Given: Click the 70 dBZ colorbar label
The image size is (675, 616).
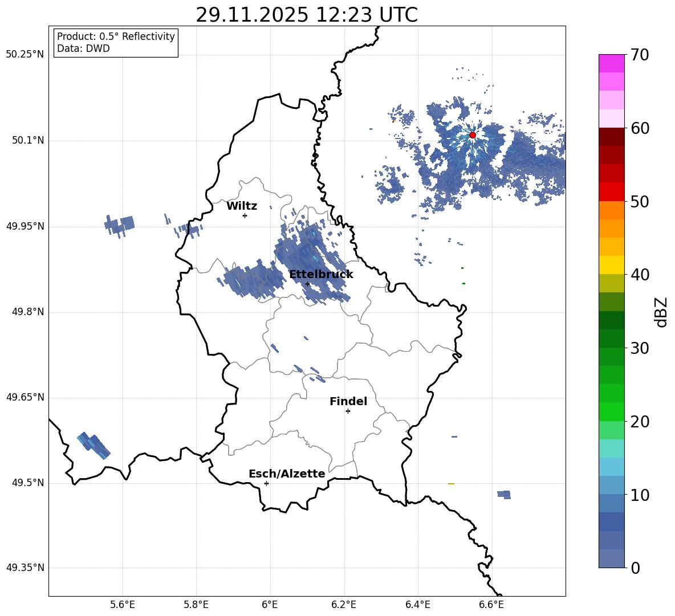Looking at the screenshot, I should coord(640,55).
